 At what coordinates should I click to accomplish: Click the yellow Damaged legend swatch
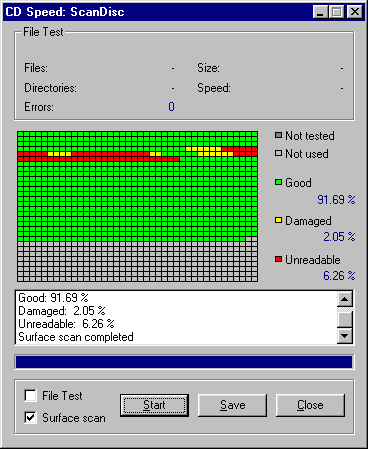click(278, 220)
